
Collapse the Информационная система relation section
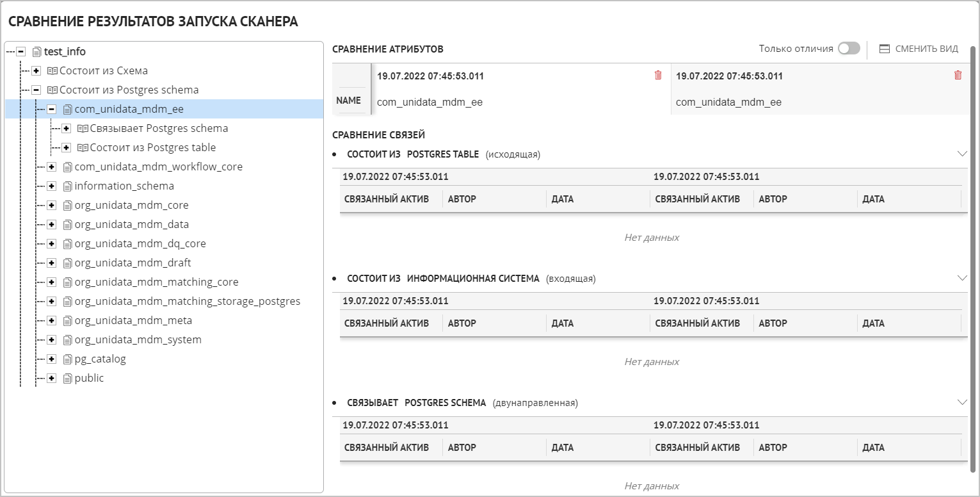(x=961, y=278)
